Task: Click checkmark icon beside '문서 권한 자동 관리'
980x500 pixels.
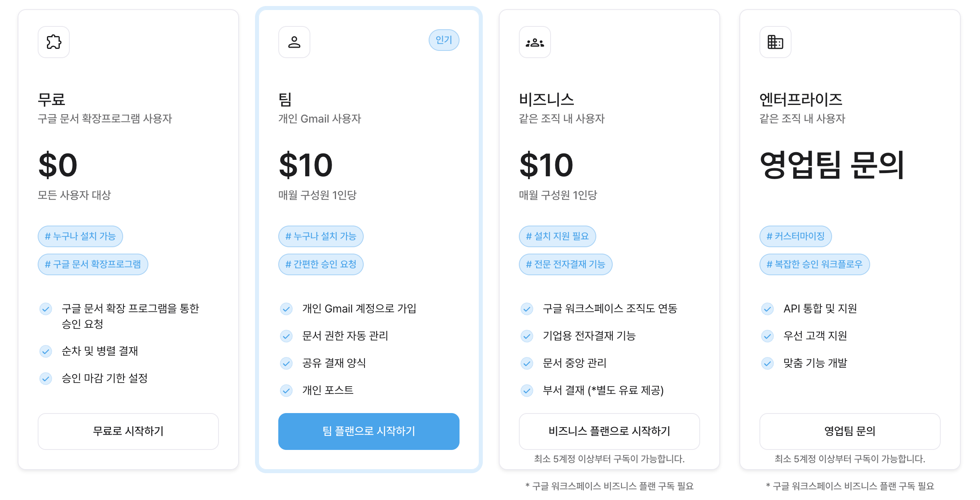Action: tap(286, 336)
